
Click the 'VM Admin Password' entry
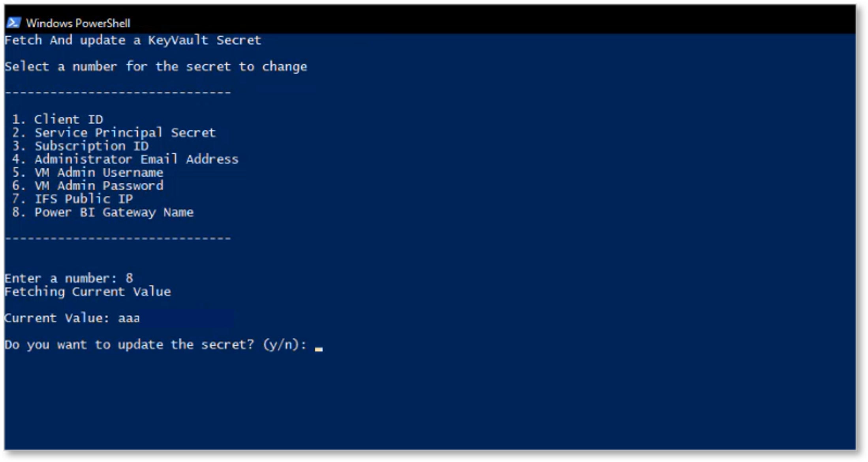88,185
